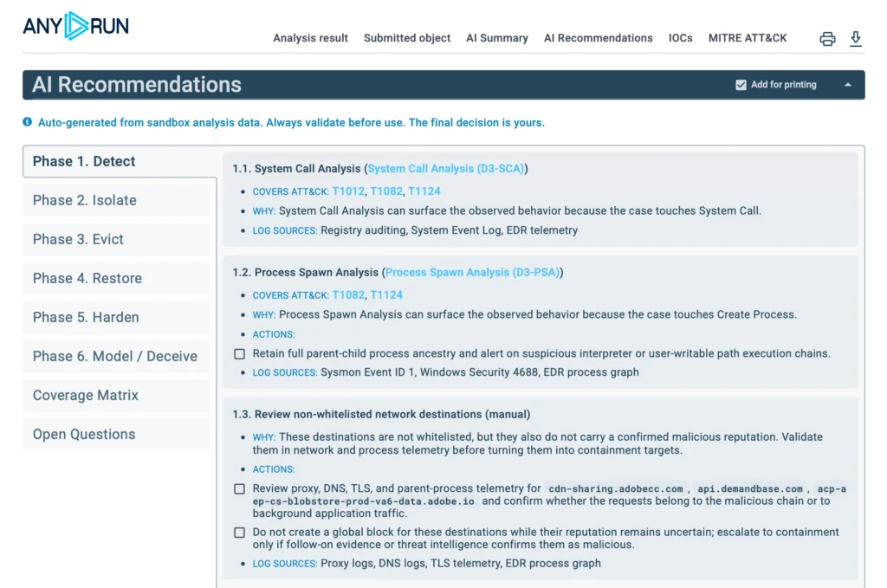Click the Registry auditing log sources line
Image resolution: width=887 pixels, height=588 pixels.
coord(415,230)
